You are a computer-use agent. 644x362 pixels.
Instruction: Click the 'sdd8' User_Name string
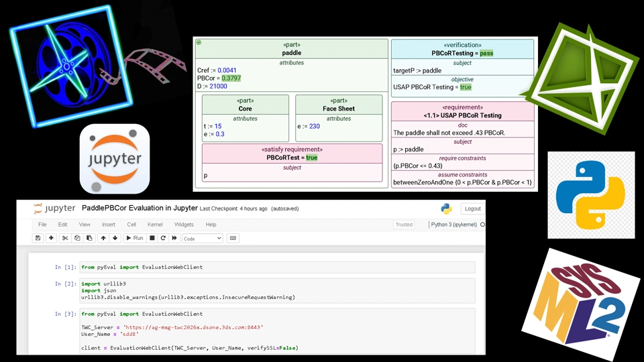129,334
